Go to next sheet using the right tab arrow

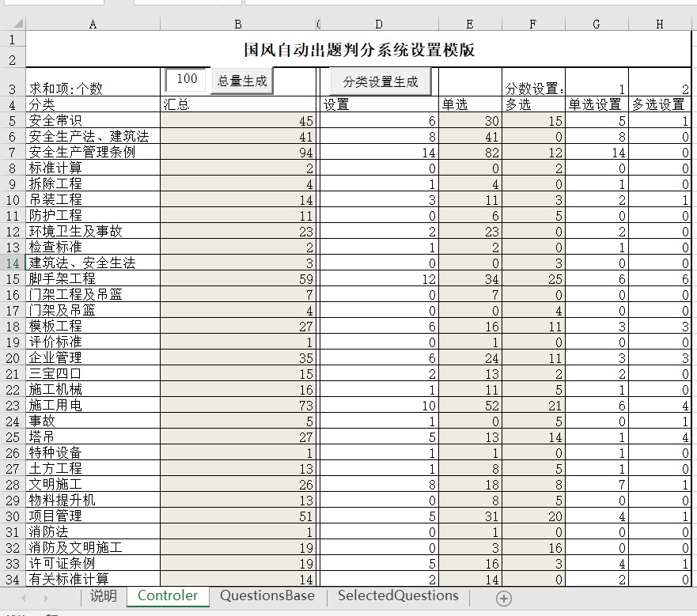click(x=46, y=599)
